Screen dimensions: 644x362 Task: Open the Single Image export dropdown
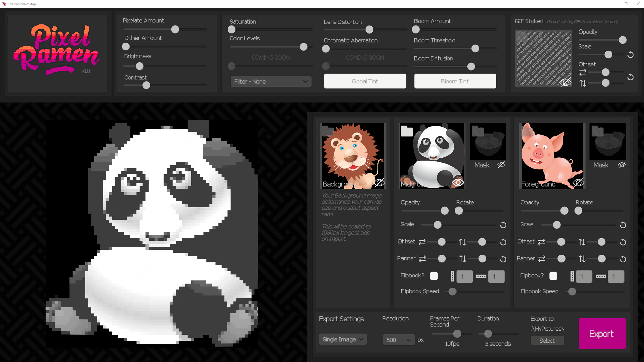coord(342,339)
